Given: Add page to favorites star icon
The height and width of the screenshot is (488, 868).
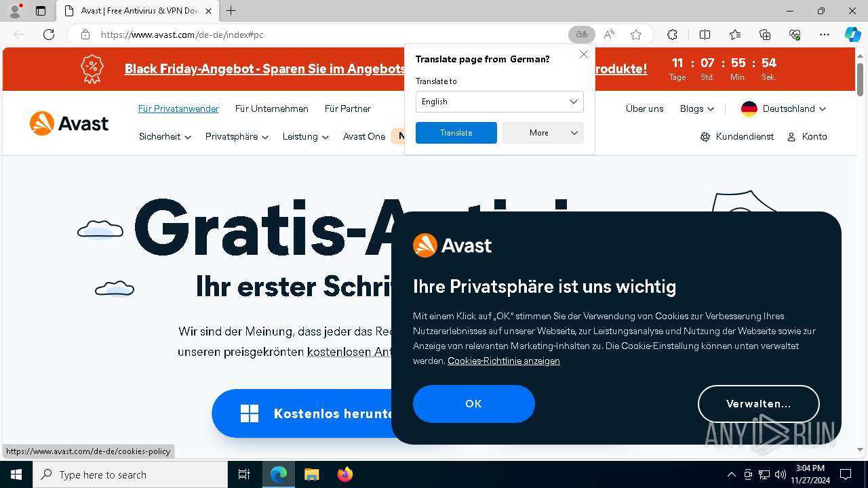Looking at the screenshot, I should point(635,35).
